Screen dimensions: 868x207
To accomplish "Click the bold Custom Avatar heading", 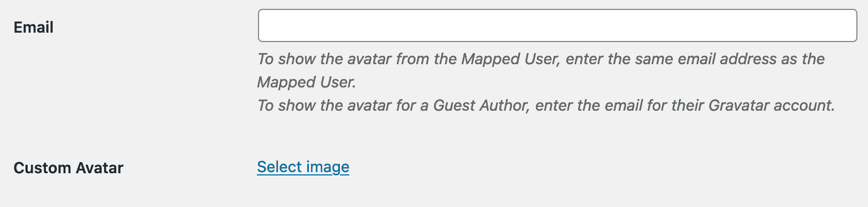I will 68,168.
